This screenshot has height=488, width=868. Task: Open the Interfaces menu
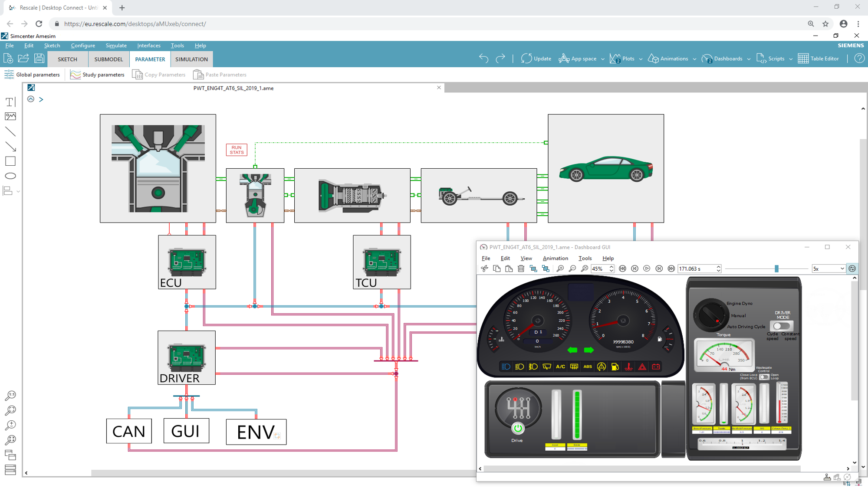(x=148, y=46)
